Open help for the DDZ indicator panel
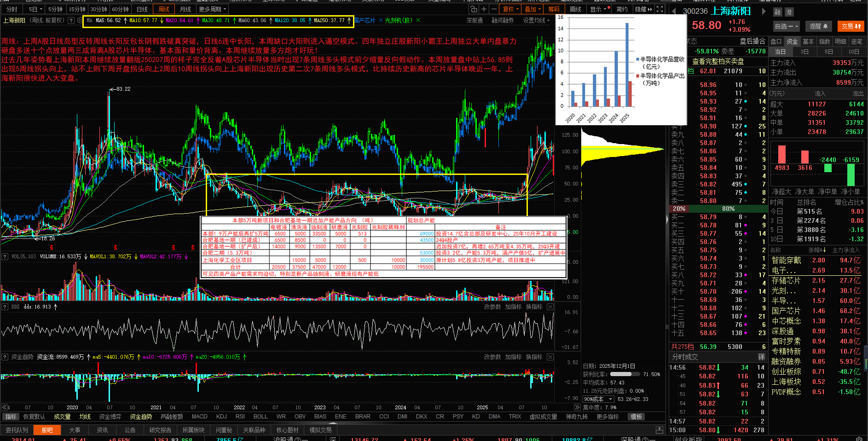The width and height of the screenshot is (868, 441). (x=5, y=307)
